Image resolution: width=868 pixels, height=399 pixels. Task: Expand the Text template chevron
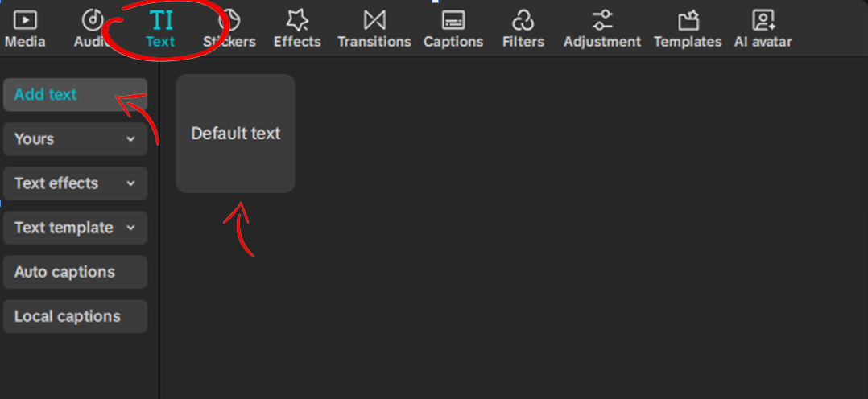click(x=130, y=228)
